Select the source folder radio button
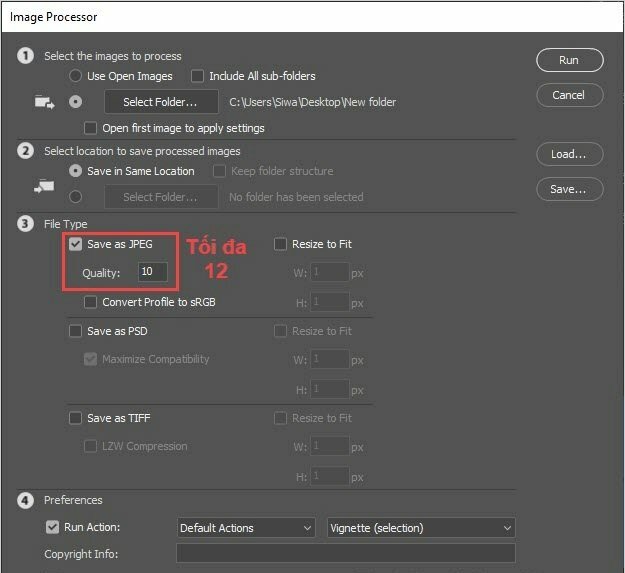This screenshot has height=573, width=625. [x=75, y=102]
